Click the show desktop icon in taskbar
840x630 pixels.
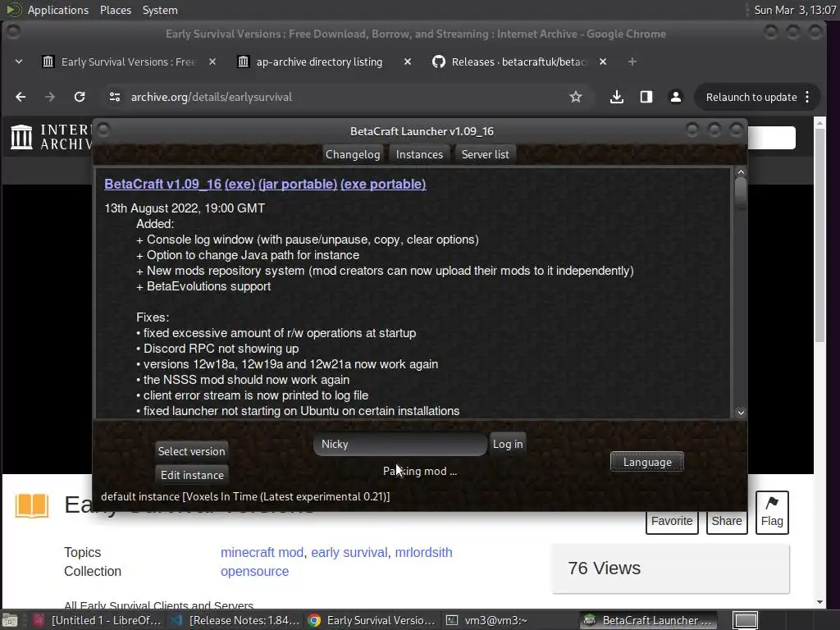point(10,620)
